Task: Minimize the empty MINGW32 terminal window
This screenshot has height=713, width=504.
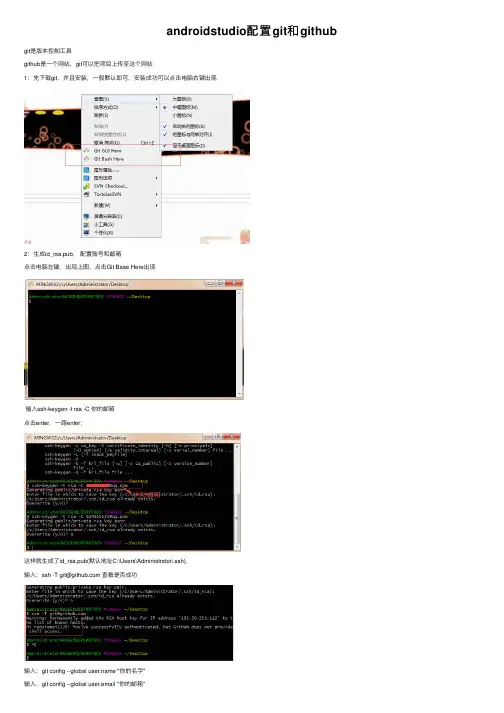Action: point(210,283)
